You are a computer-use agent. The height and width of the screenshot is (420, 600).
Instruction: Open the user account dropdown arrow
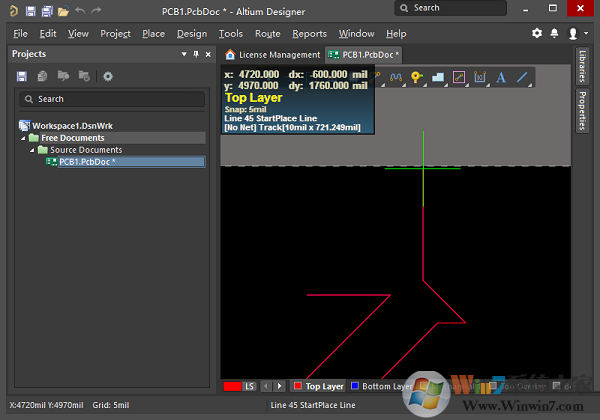point(586,33)
